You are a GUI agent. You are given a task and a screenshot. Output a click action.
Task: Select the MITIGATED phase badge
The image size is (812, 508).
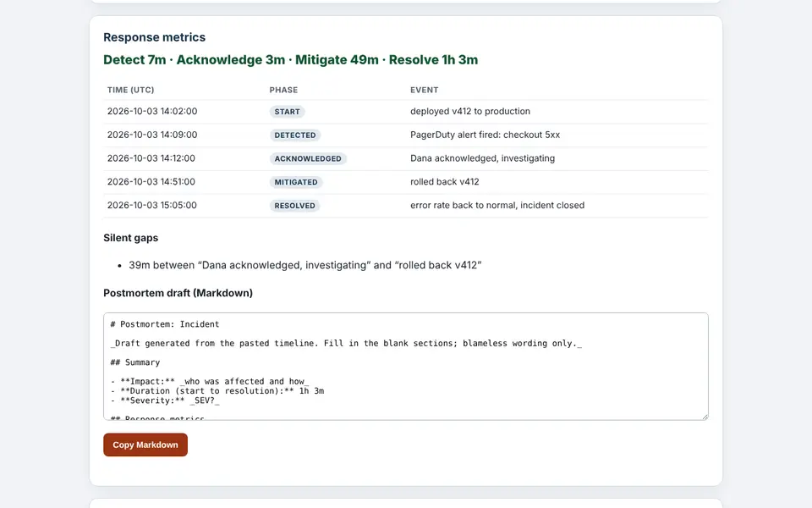pos(296,182)
